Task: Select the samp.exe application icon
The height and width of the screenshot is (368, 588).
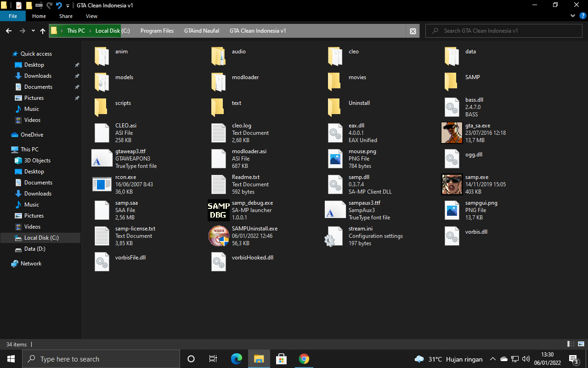Action: [452, 184]
